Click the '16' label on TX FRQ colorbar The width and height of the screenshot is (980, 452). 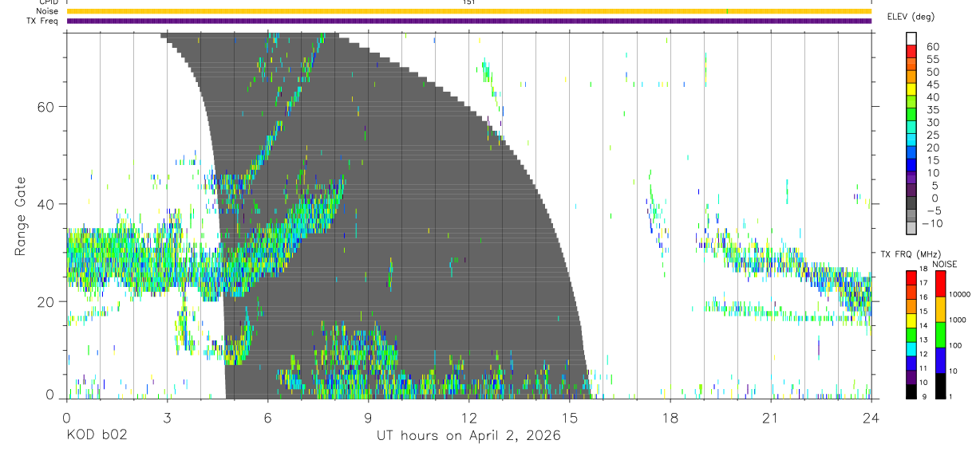[x=923, y=297]
